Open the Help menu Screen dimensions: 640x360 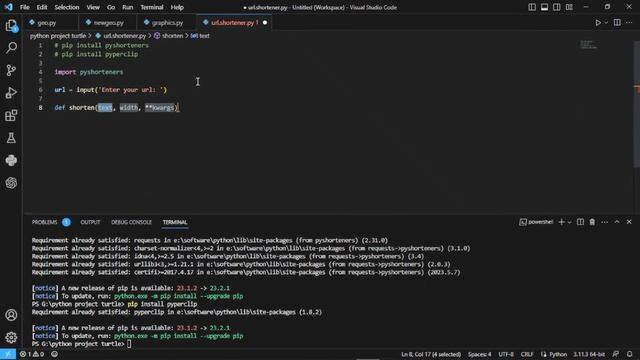[x=177, y=7]
